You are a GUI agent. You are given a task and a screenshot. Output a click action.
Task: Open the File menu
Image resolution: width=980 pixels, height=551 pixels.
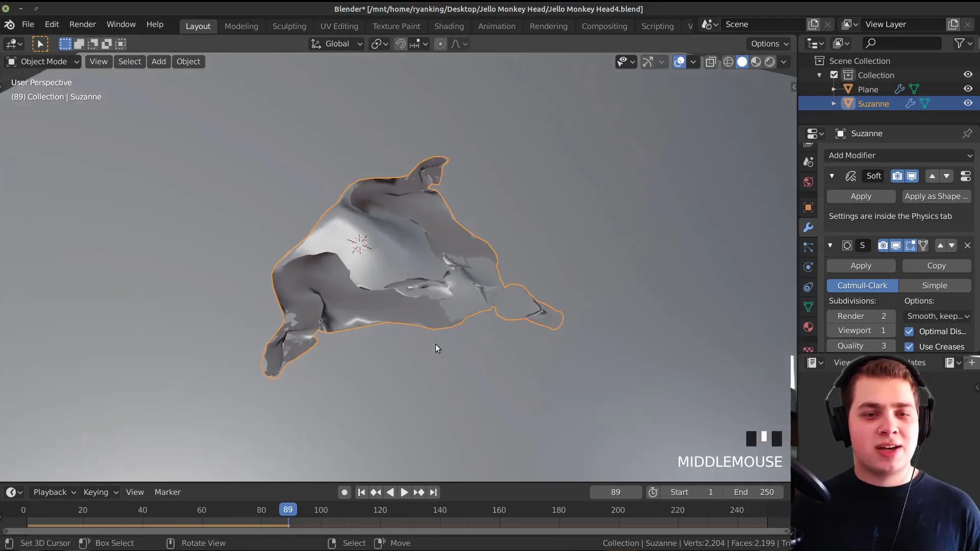point(28,24)
